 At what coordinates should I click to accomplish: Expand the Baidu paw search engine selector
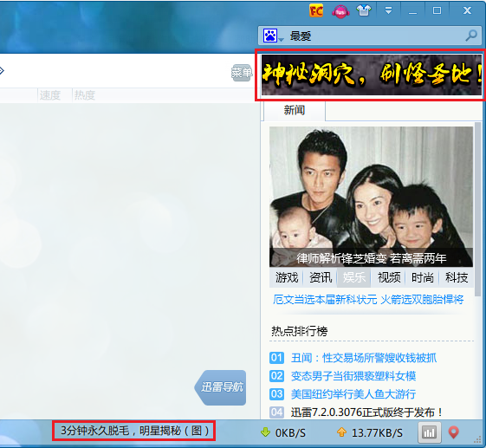pyautogui.click(x=273, y=36)
